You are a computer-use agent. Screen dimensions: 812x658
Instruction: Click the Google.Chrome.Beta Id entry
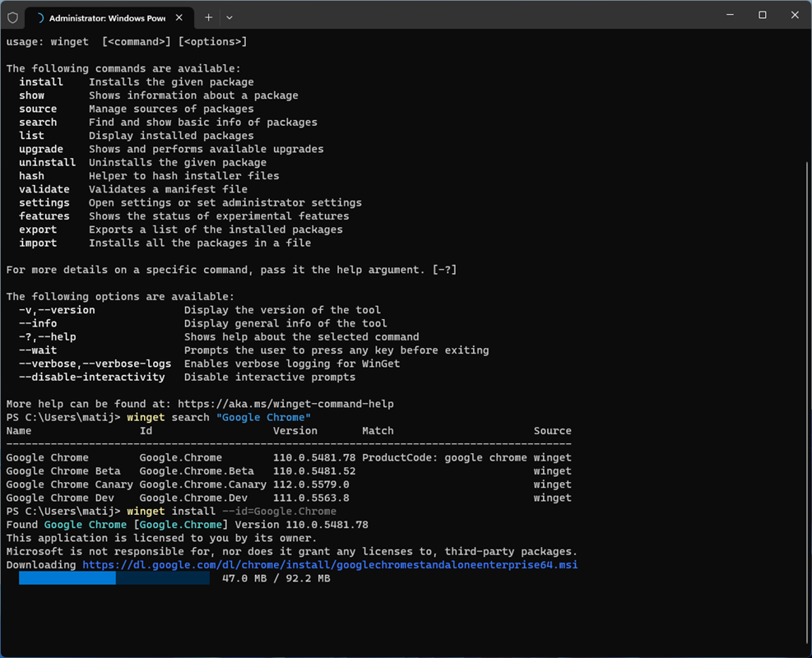197,471
